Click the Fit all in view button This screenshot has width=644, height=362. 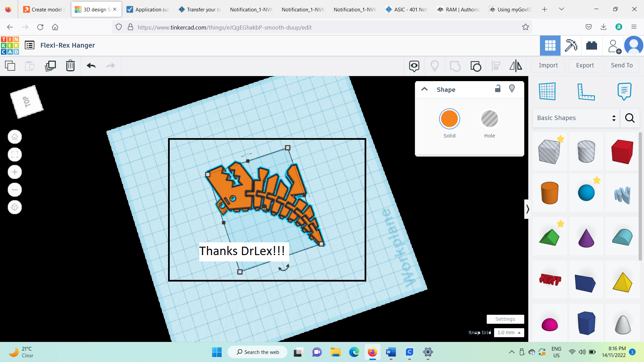pos(15,155)
